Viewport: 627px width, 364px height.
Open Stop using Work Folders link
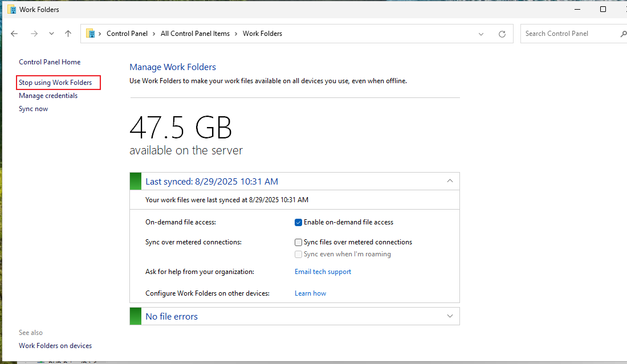click(x=55, y=82)
